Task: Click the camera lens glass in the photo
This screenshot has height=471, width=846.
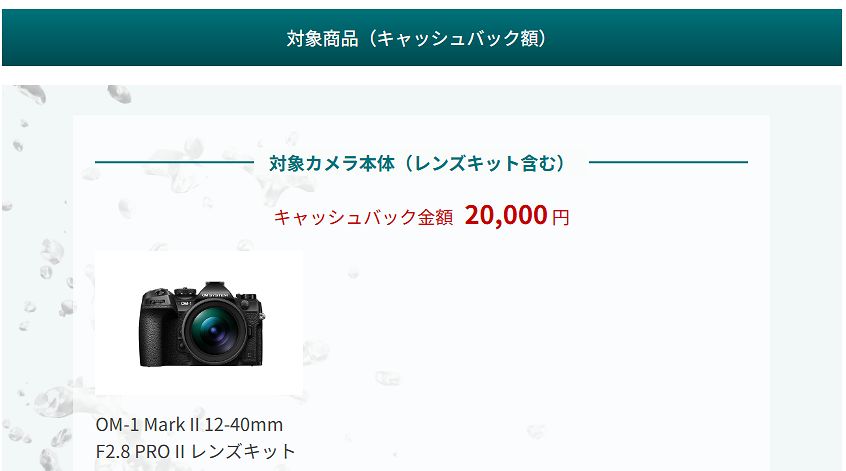Action: 215,329
